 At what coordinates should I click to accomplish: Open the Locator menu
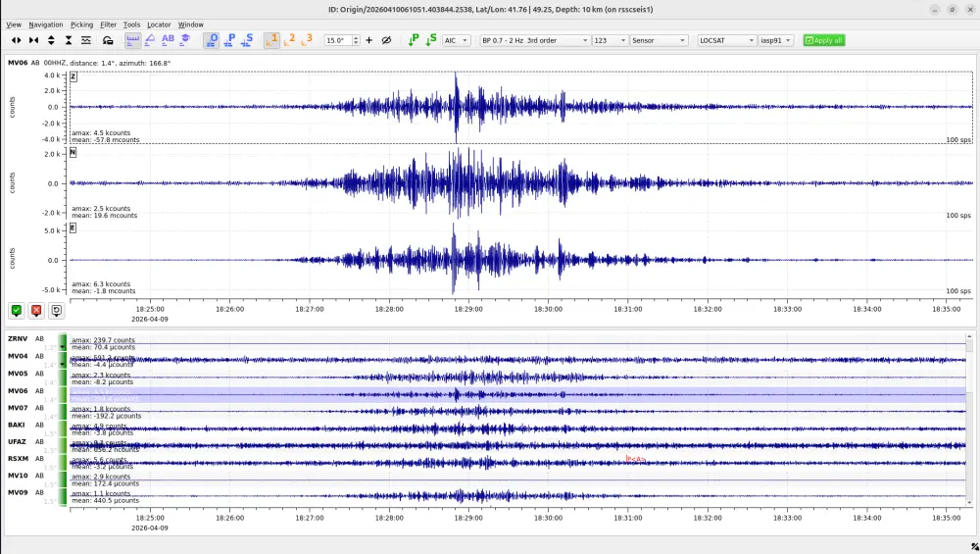coord(159,25)
